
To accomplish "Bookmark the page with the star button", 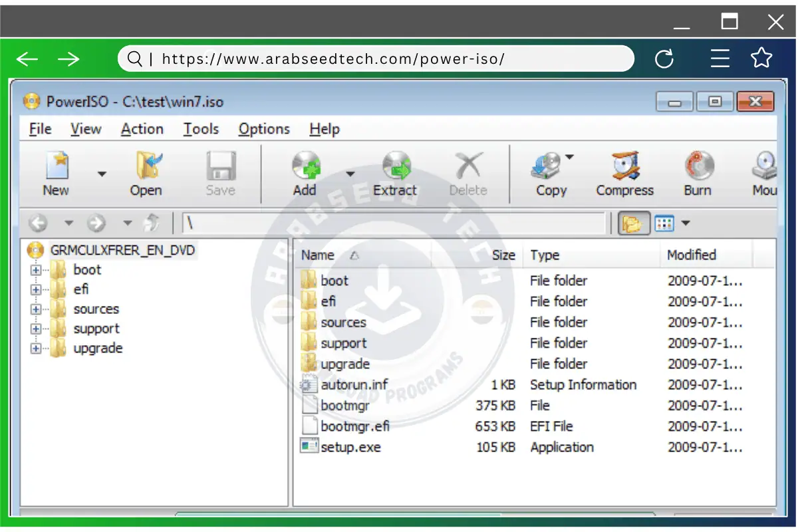I will point(761,59).
